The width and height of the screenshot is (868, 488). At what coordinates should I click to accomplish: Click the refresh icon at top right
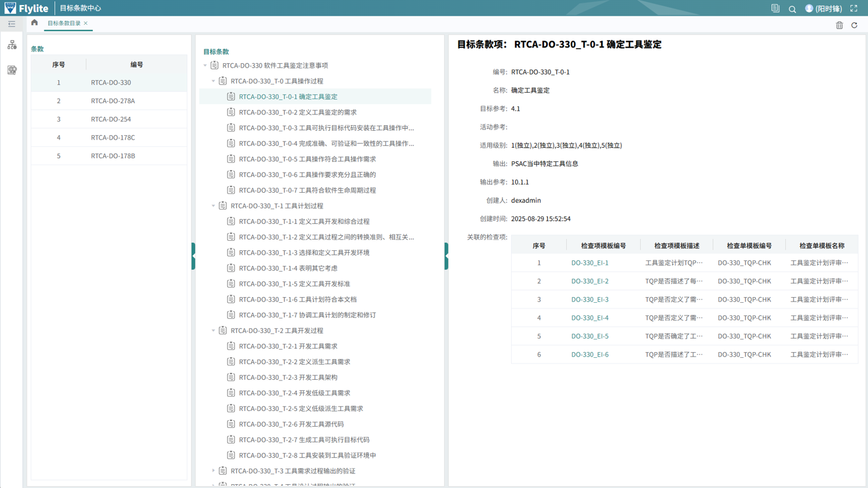coord(854,25)
